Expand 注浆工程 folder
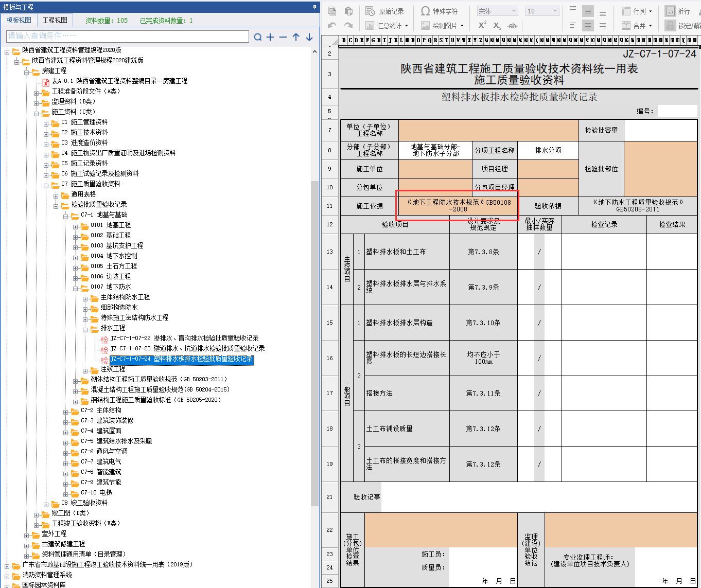 (x=85, y=371)
